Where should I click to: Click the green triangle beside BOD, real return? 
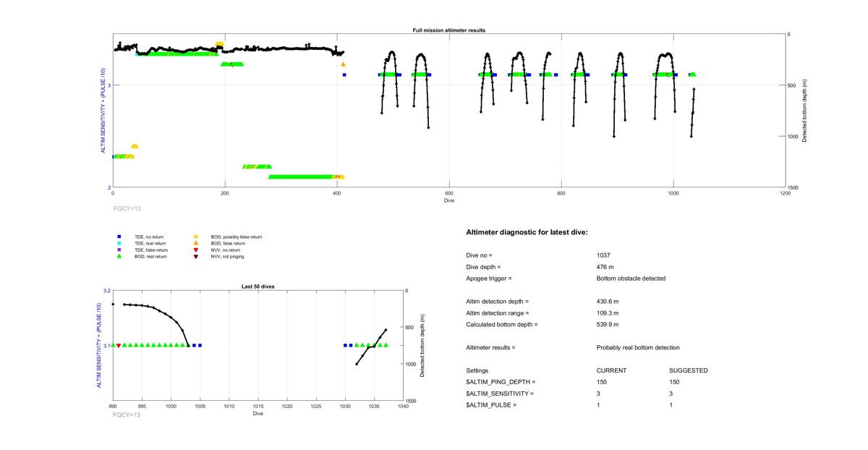pyautogui.click(x=119, y=256)
